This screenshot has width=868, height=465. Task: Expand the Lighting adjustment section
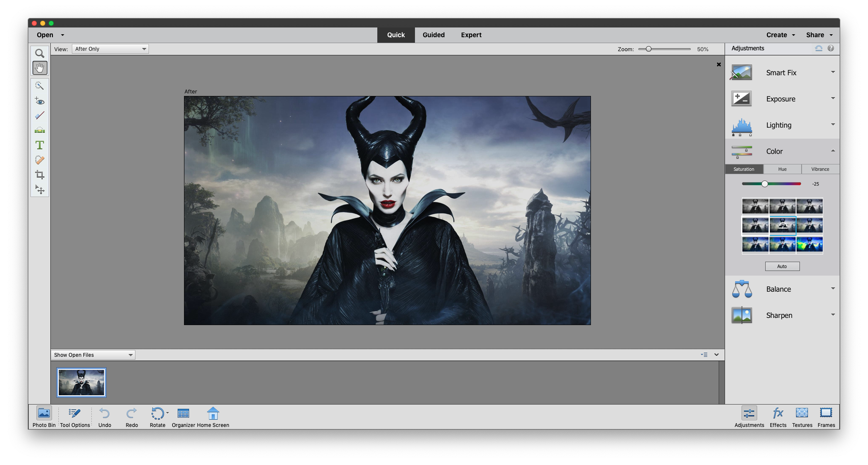(x=833, y=125)
